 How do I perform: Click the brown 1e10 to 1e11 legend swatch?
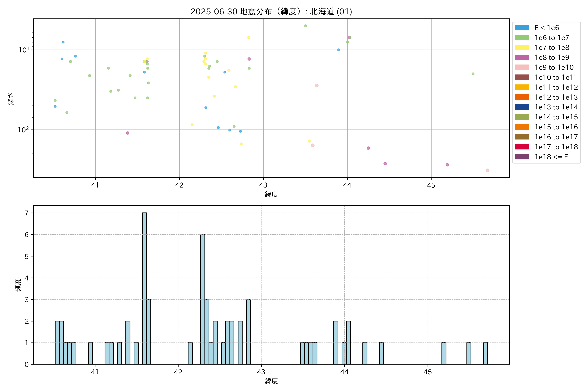point(522,77)
